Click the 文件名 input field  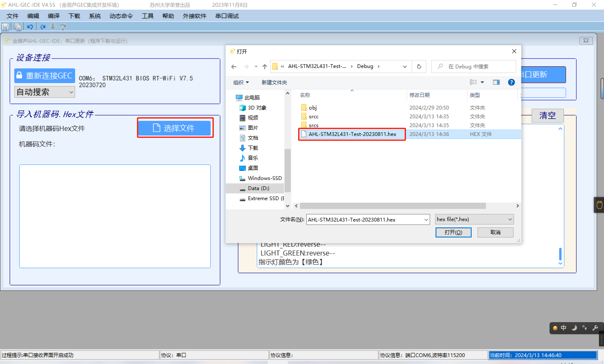point(365,220)
